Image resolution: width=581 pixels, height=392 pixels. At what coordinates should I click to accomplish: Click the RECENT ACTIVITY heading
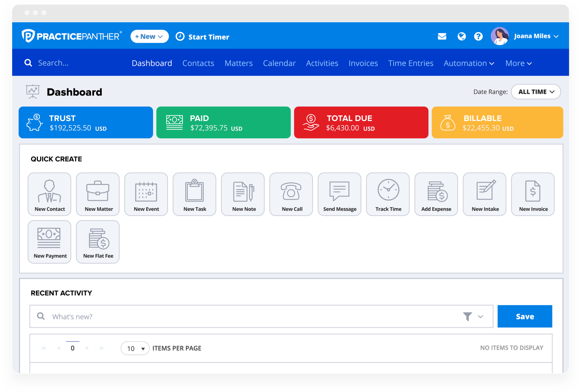pyautogui.click(x=61, y=293)
